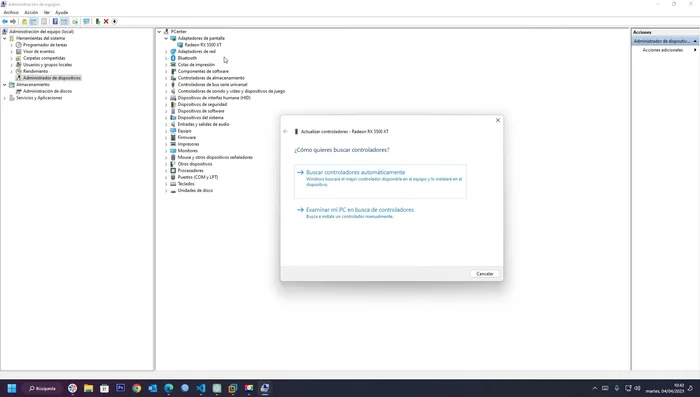Select Radeon RX 5500 XT device
This screenshot has height=397, width=700.
tap(203, 45)
